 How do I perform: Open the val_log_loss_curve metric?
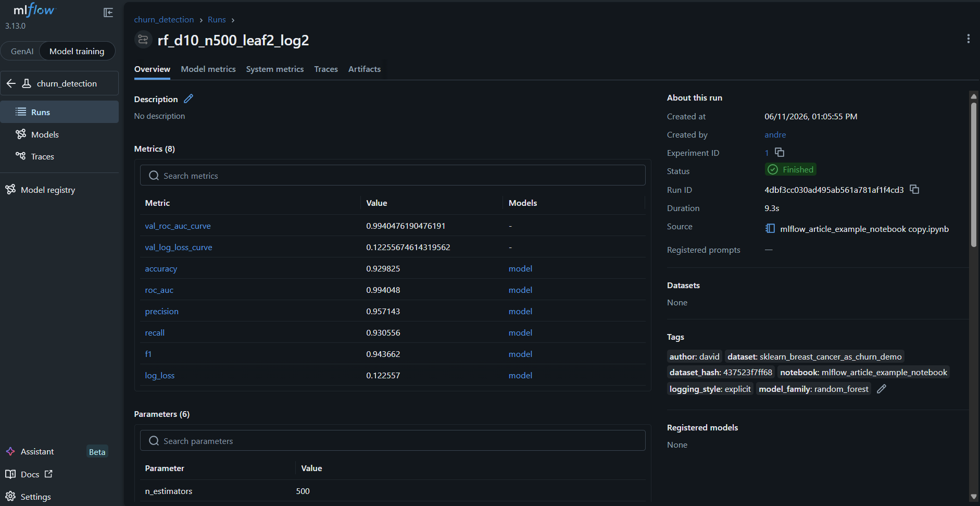(x=179, y=247)
